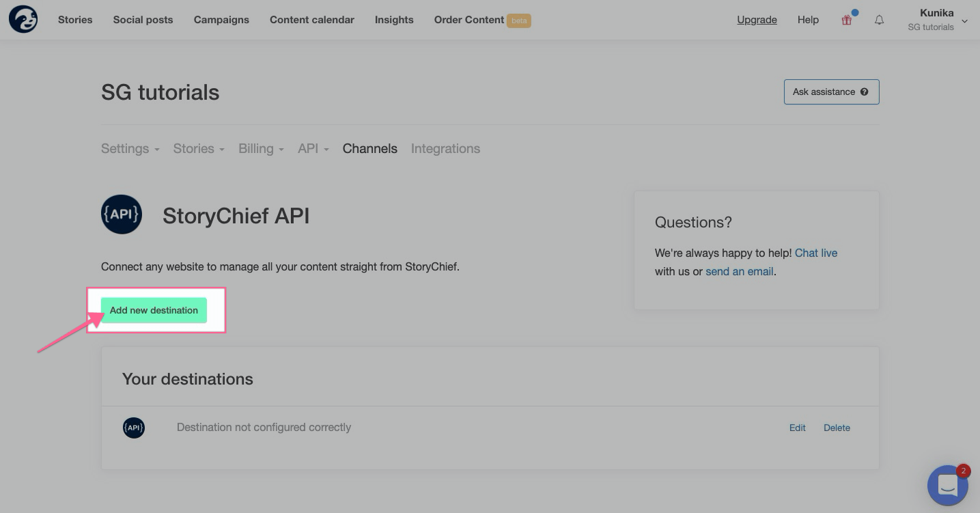Switch to the Integrations tab
Screen dimensions: 980x513
click(445, 148)
